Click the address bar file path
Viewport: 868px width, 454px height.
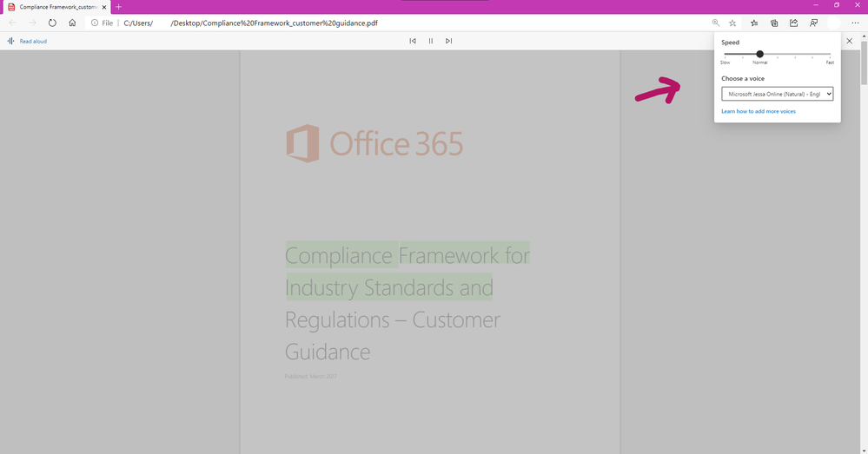point(251,23)
